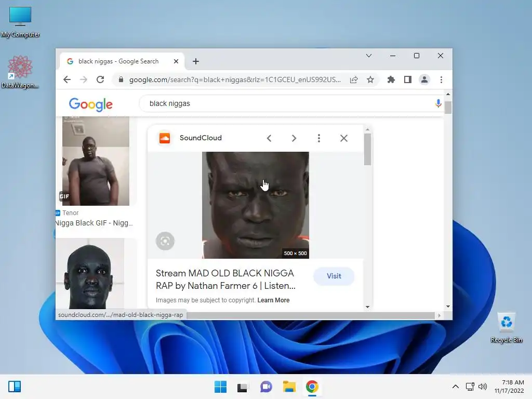Image resolution: width=532 pixels, height=399 pixels.
Task: Open the second result thumbnail below Tenor
Action: point(90,274)
